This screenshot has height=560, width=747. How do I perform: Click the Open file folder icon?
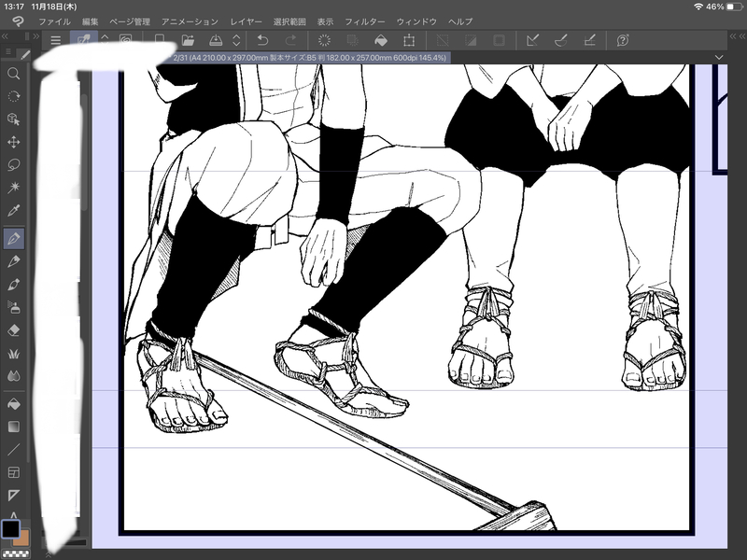(x=188, y=40)
